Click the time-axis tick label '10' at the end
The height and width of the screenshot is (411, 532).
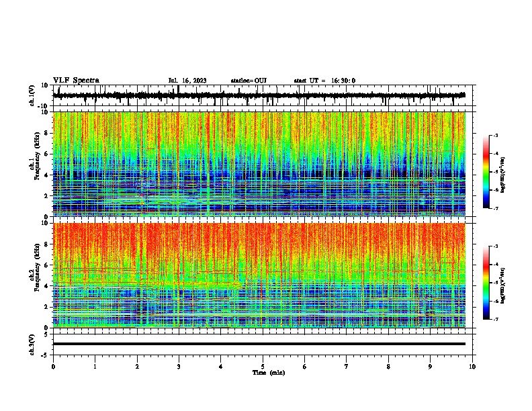point(472,367)
